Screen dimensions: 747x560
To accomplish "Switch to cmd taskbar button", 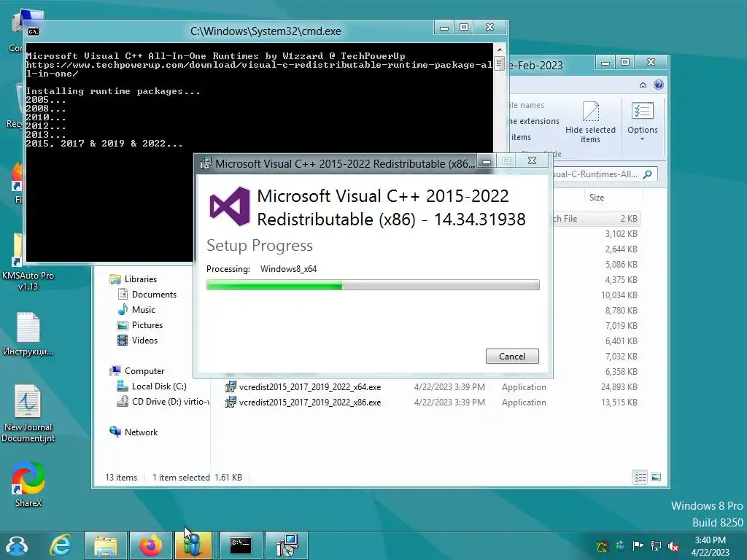I will pyautogui.click(x=241, y=545).
